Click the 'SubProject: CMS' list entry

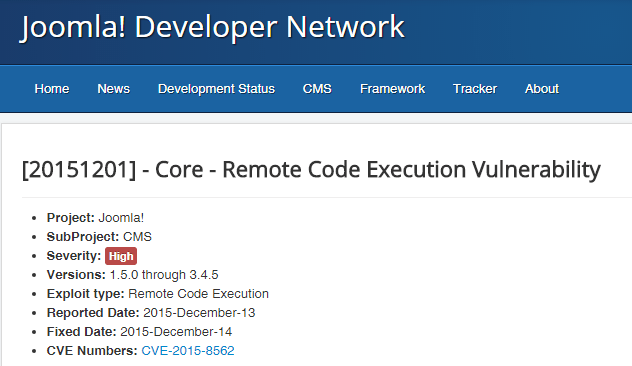pyautogui.click(x=99, y=237)
